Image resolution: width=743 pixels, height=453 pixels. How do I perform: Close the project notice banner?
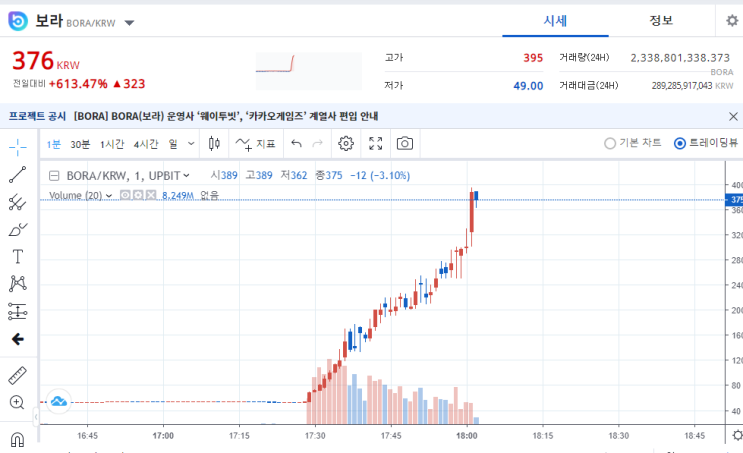click(x=733, y=116)
